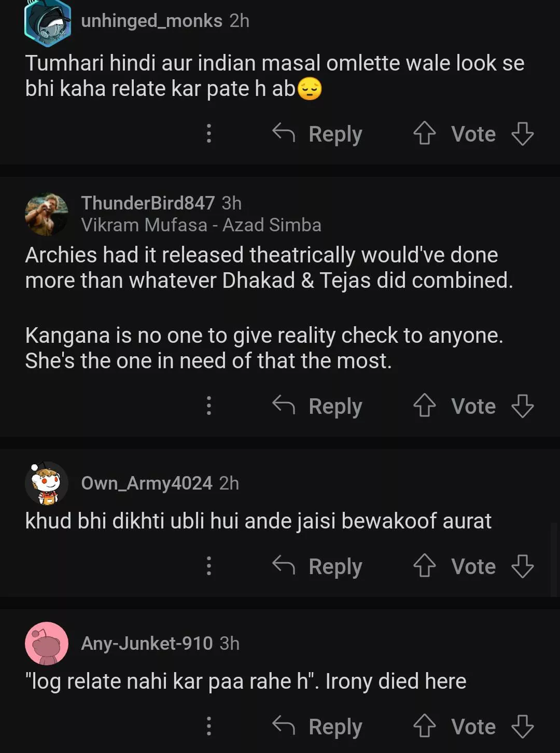The height and width of the screenshot is (753, 560).
Task: Open more options for unhinged_monks' comment
Action: (209, 133)
